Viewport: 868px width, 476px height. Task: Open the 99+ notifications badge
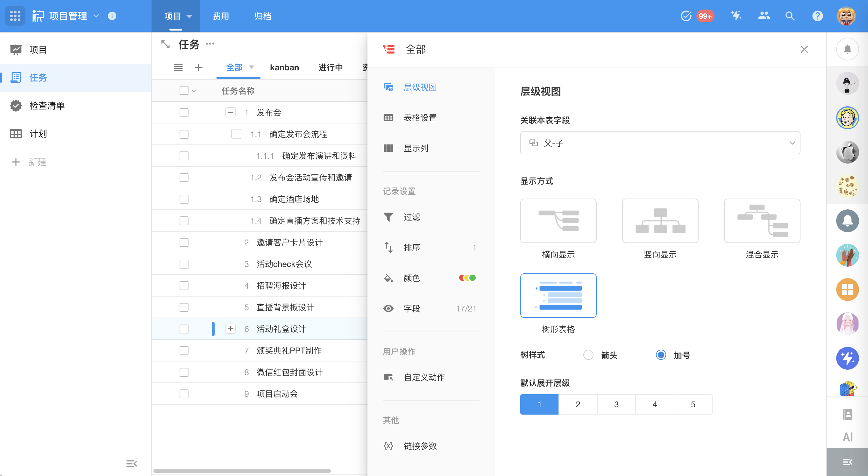(705, 16)
